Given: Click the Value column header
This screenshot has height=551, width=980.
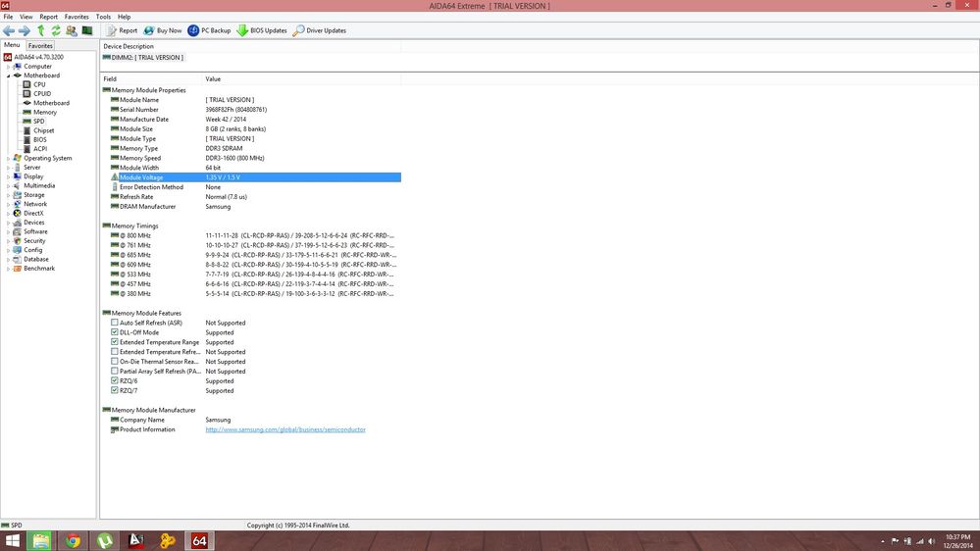Looking at the screenshot, I should click(x=302, y=78).
